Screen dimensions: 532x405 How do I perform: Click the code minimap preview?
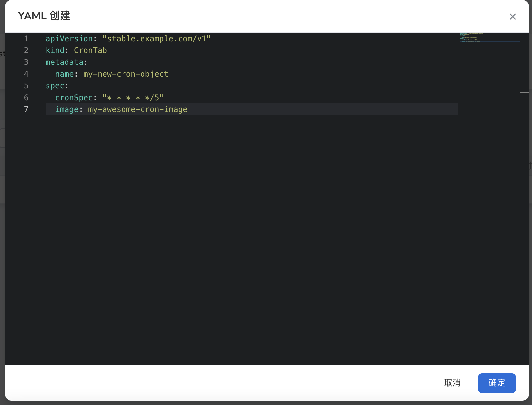[489, 37]
